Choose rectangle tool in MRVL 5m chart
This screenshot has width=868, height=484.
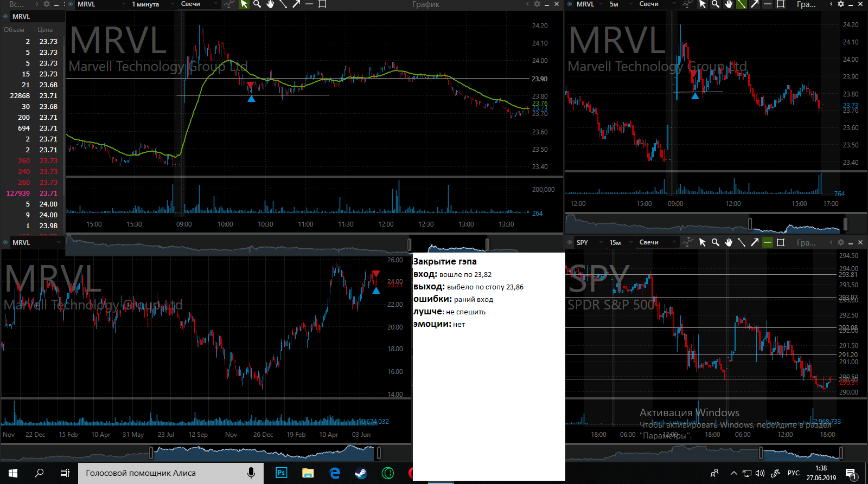781,4
